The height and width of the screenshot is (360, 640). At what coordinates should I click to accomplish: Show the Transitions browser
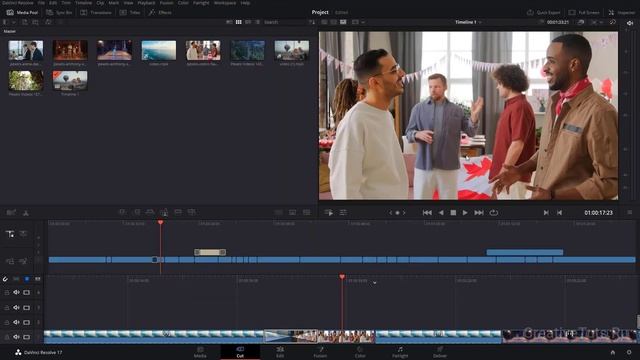point(96,13)
